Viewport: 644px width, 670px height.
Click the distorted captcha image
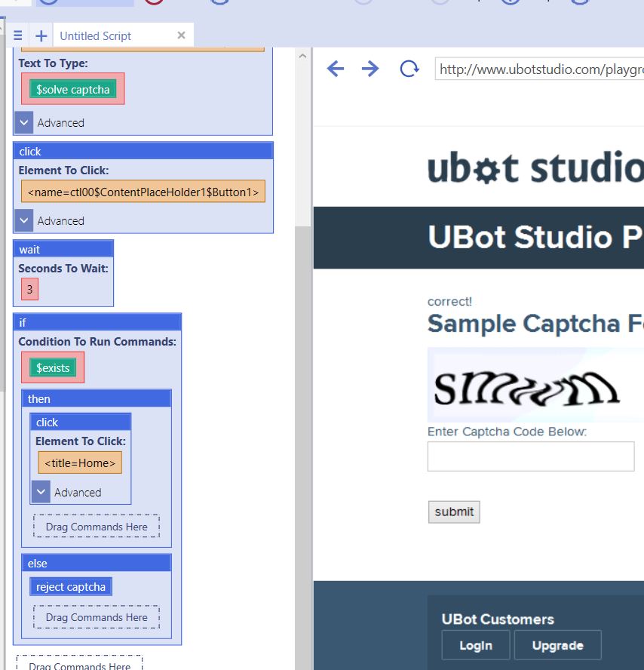535,385
